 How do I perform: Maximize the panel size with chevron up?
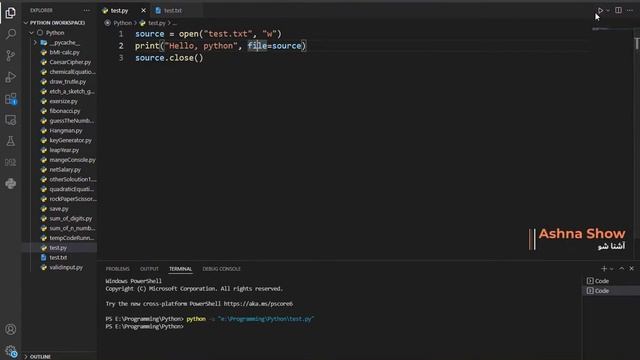[x=621, y=269]
